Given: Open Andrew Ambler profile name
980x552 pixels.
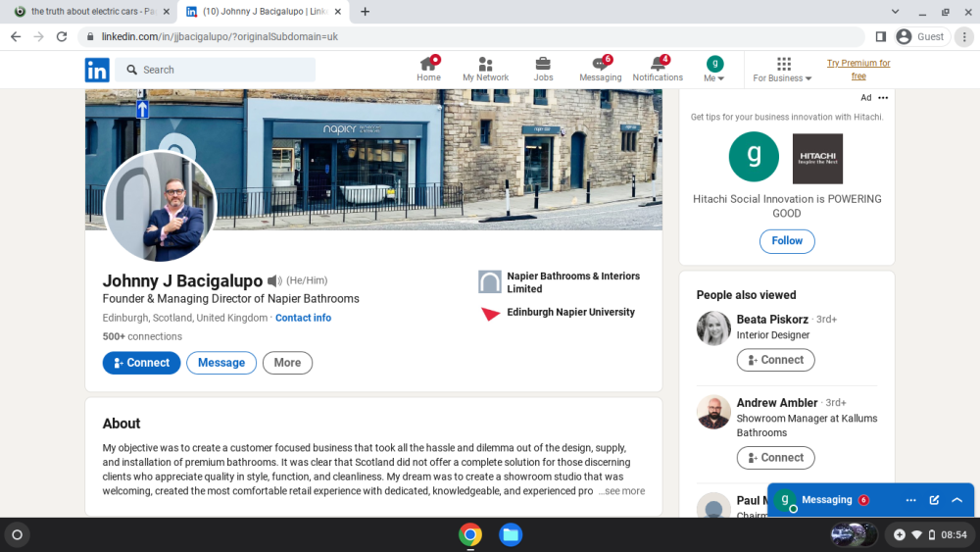Looking at the screenshot, I should 777,403.
